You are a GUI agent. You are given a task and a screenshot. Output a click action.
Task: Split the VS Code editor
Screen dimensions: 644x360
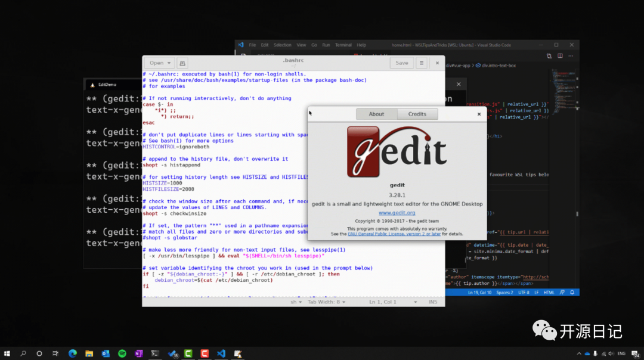coord(560,56)
